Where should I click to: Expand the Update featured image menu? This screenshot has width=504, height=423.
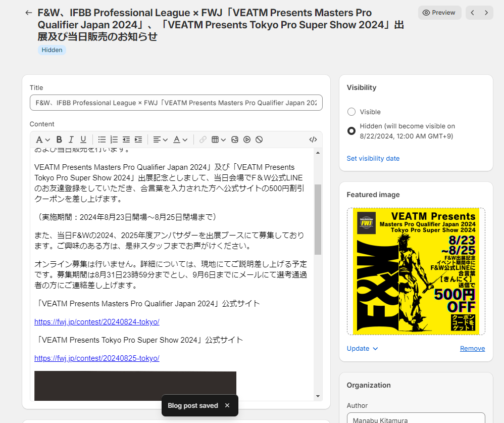[x=362, y=349]
